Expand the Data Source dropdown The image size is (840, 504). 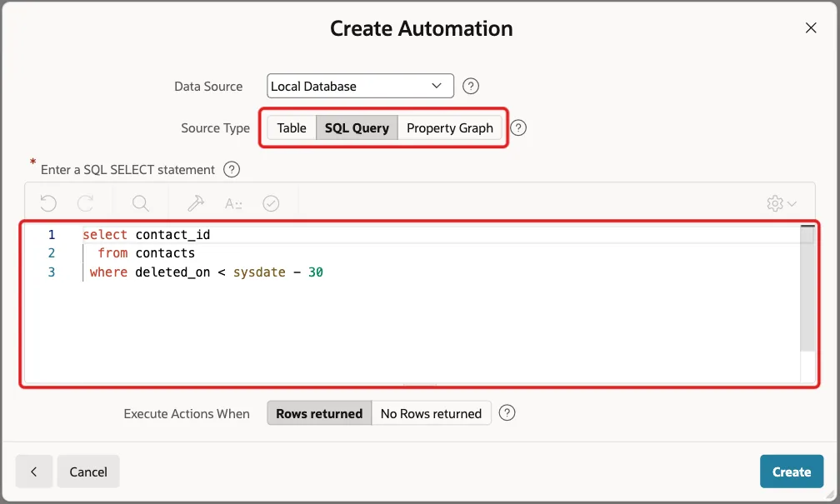(360, 87)
